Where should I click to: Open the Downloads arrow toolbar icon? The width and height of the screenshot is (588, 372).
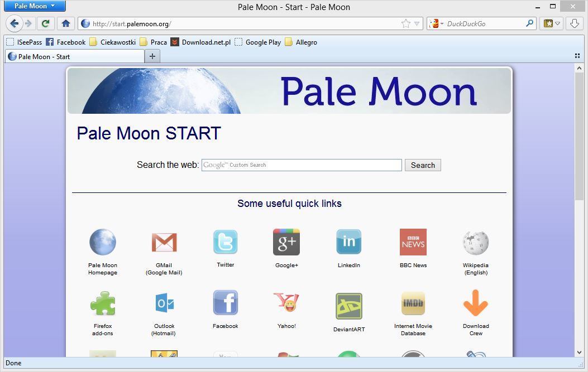(x=574, y=23)
